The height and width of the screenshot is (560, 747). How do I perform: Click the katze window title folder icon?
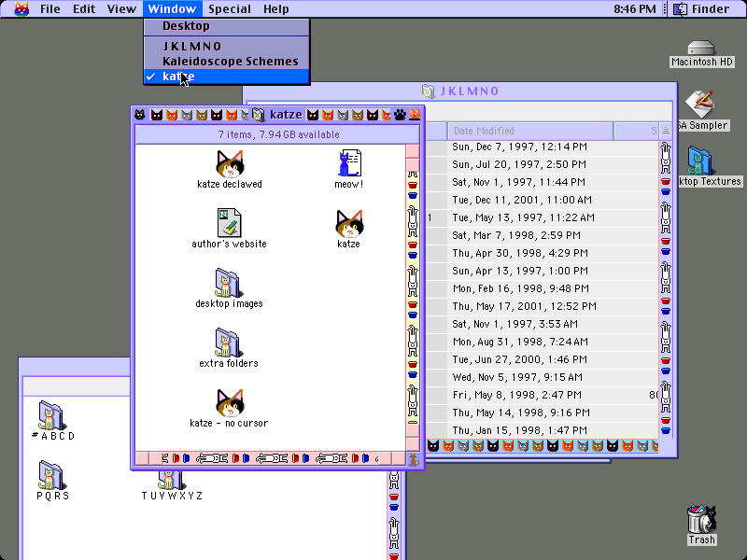(x=259, y=115)
